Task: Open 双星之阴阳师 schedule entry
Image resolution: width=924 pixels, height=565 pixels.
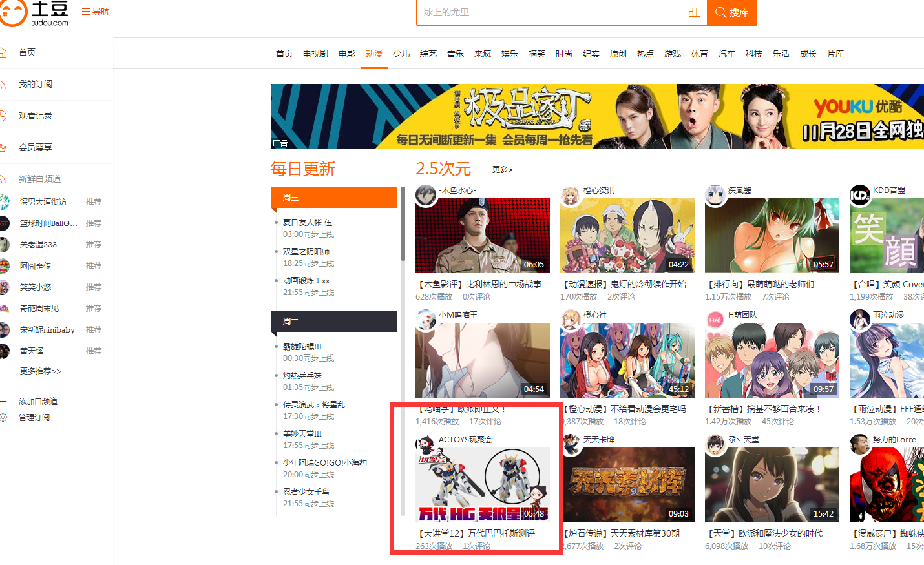Action: pos(306,251)
